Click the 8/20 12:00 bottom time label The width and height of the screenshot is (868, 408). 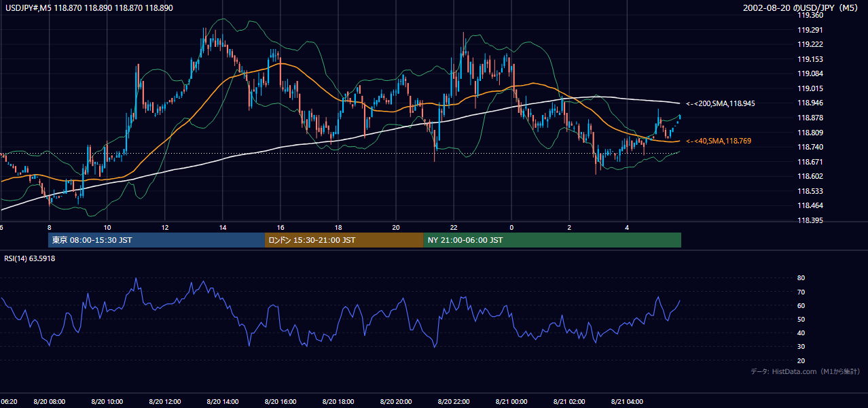(x=165, y=402)
